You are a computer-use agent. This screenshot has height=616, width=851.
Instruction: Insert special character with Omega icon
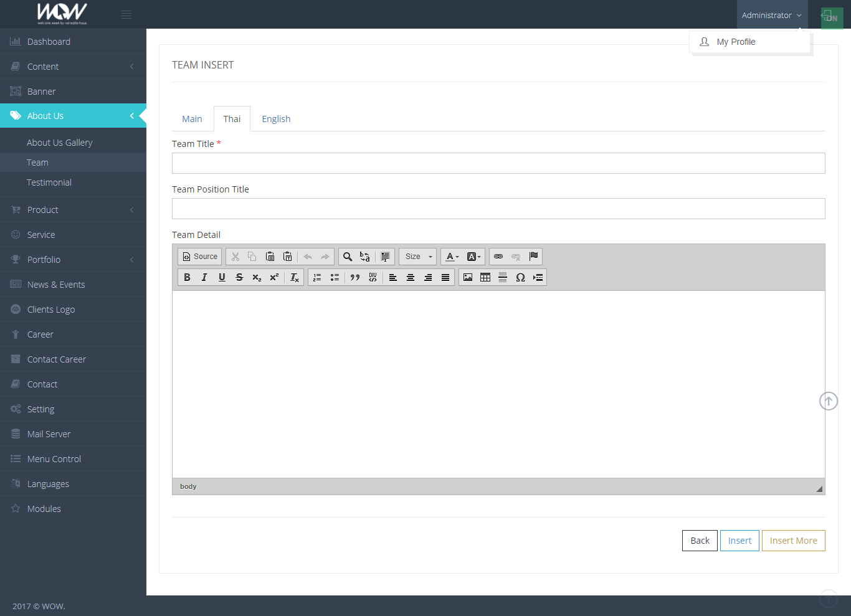520,278
